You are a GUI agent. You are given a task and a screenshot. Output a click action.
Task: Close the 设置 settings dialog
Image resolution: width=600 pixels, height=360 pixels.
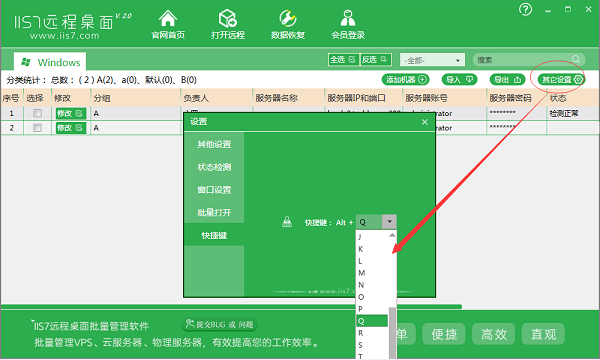424,122
